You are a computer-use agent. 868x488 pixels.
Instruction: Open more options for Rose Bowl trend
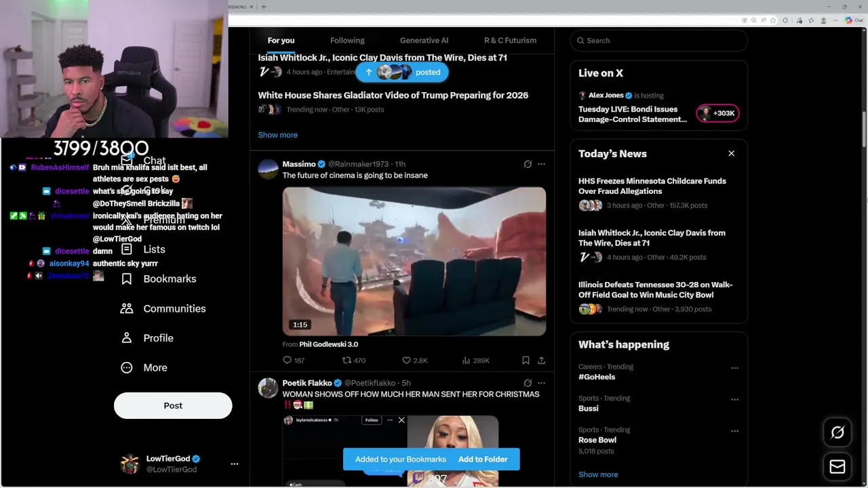click(734, 431)
